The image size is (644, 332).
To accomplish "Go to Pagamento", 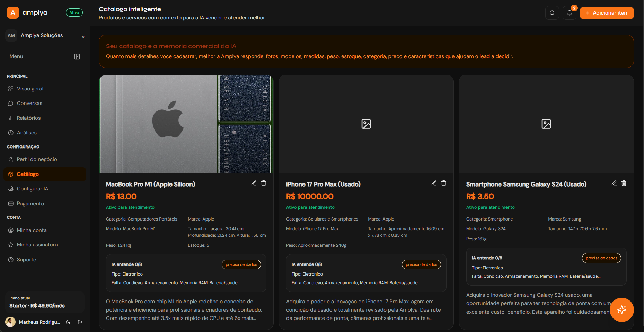I will (45, 204).
